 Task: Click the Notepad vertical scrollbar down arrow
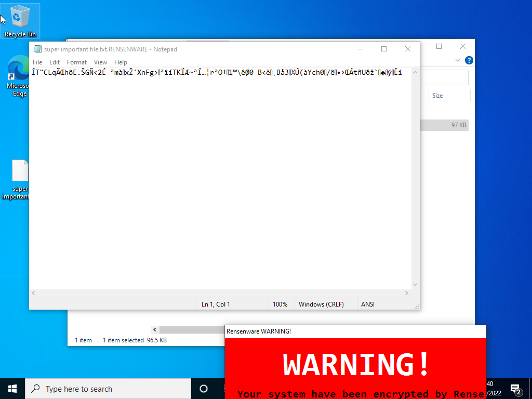point(415,284)
